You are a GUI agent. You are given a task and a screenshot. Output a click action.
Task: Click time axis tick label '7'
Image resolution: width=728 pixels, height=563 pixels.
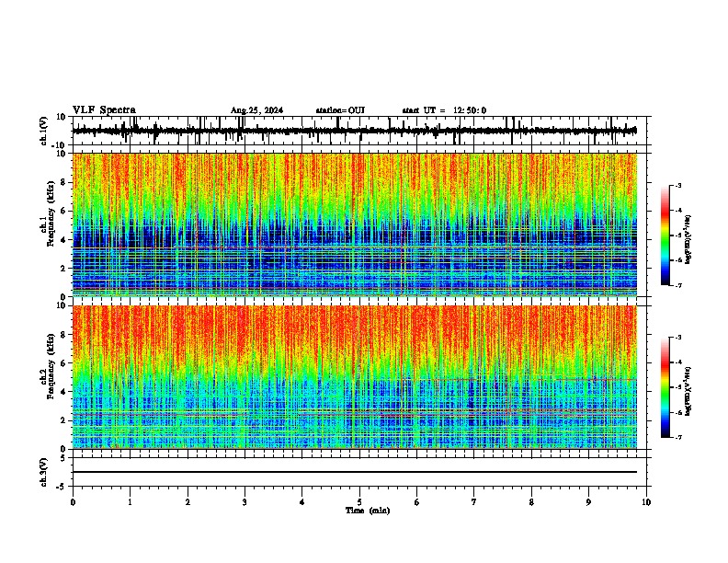pyautogui.click(x=474, y=502)
